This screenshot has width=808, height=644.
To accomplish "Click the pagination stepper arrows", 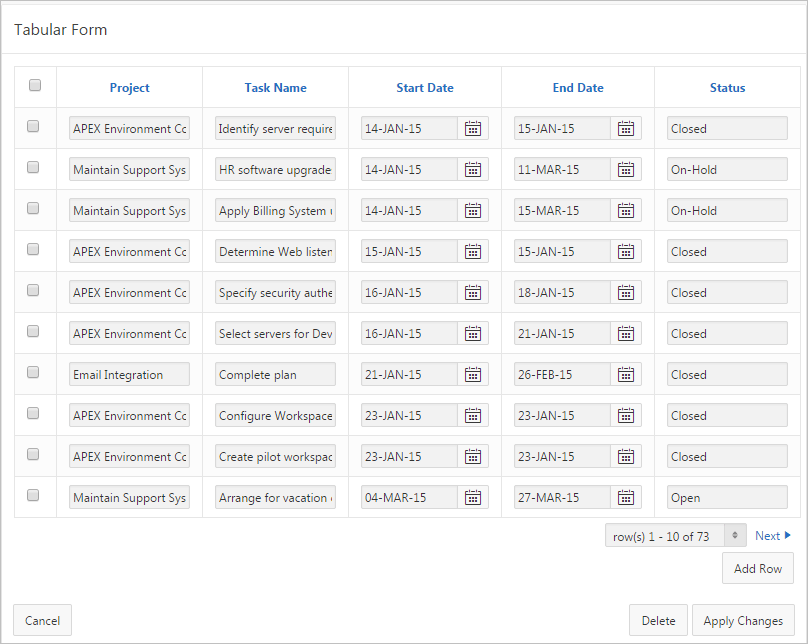I will point(733,535).
